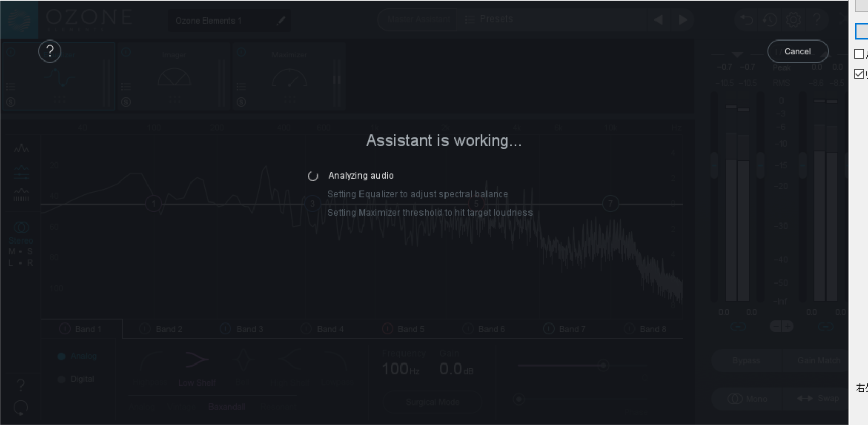
Task: Swap the left and right channels
Action: click(815, 399)
